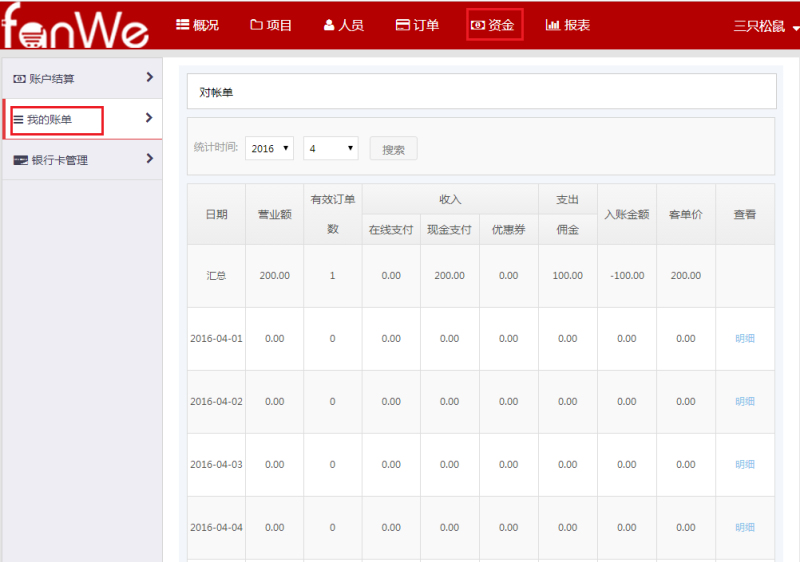
Task: Expand the 账户结算 chevron arrow
Action: [149, 77]
